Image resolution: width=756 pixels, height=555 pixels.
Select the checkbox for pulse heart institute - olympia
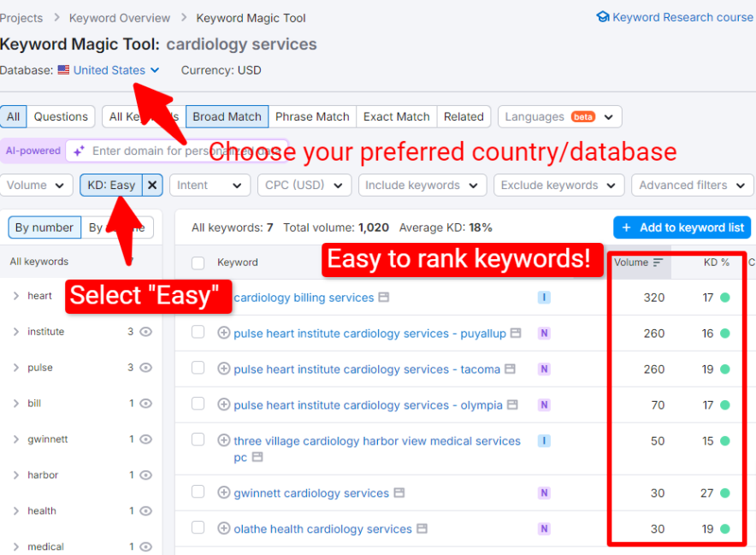click(x=198, y=404)
